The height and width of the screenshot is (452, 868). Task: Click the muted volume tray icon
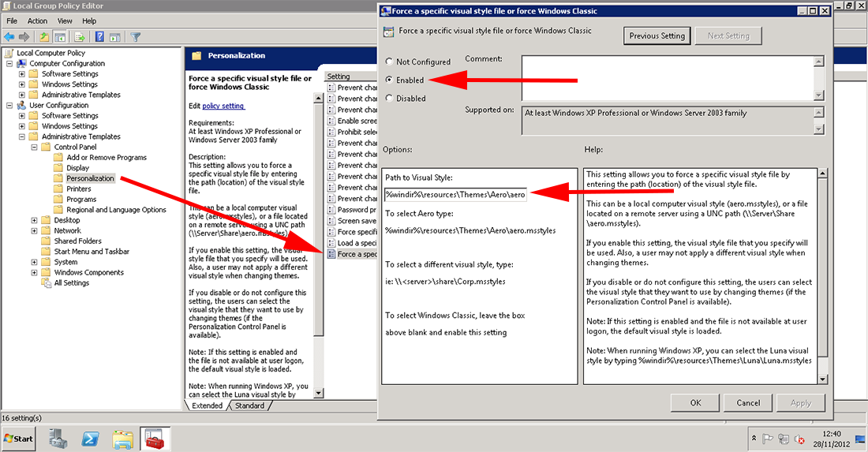[799, 439]
